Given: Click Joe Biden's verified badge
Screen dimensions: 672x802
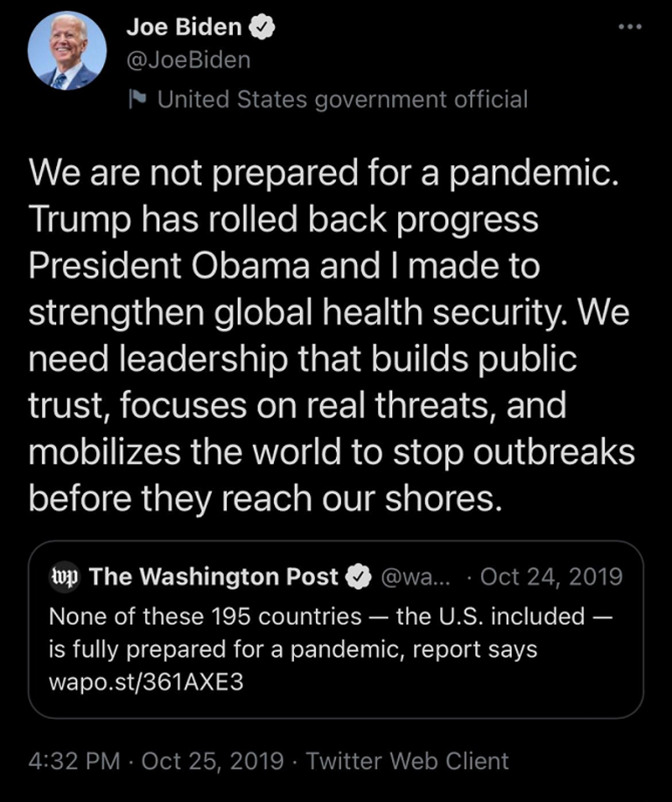Looking at the screenshot, I should (x=262, y=27).
